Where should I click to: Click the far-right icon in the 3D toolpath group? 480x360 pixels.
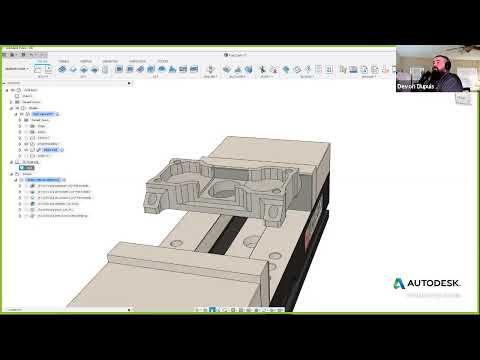tap(194, 69)
